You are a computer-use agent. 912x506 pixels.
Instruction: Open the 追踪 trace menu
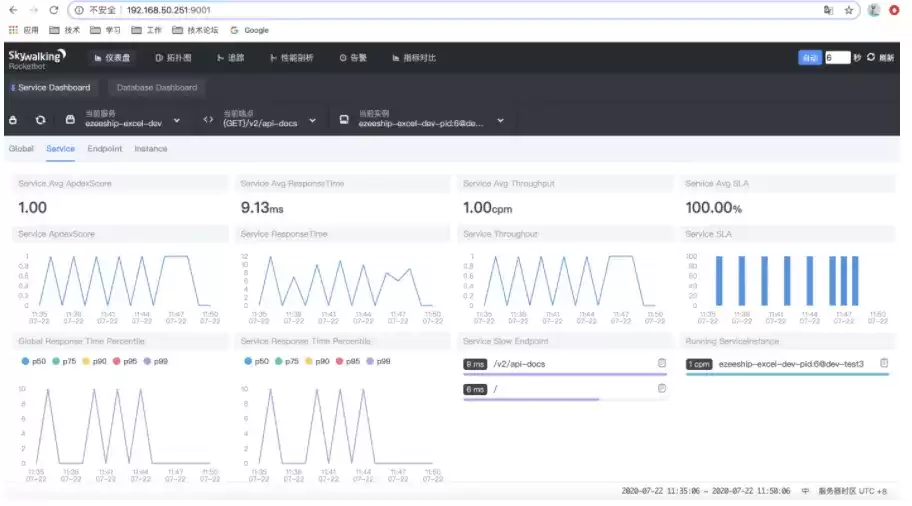(230, 58)
